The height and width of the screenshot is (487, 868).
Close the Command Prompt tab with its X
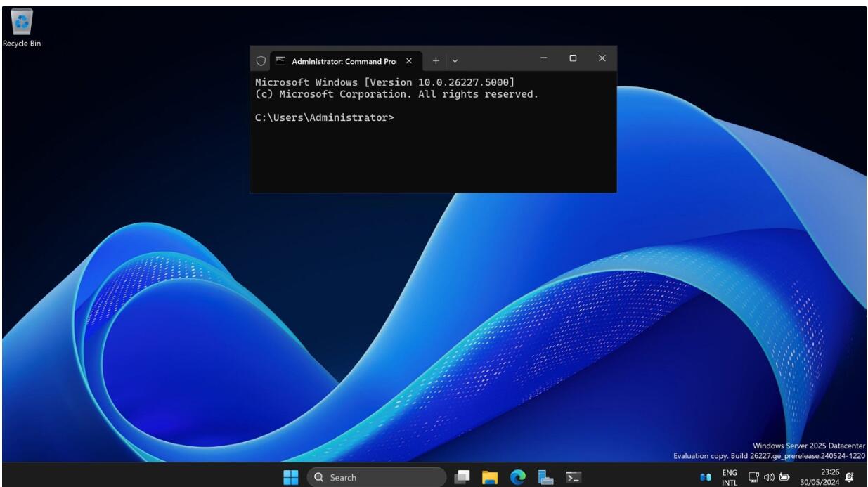408,60
